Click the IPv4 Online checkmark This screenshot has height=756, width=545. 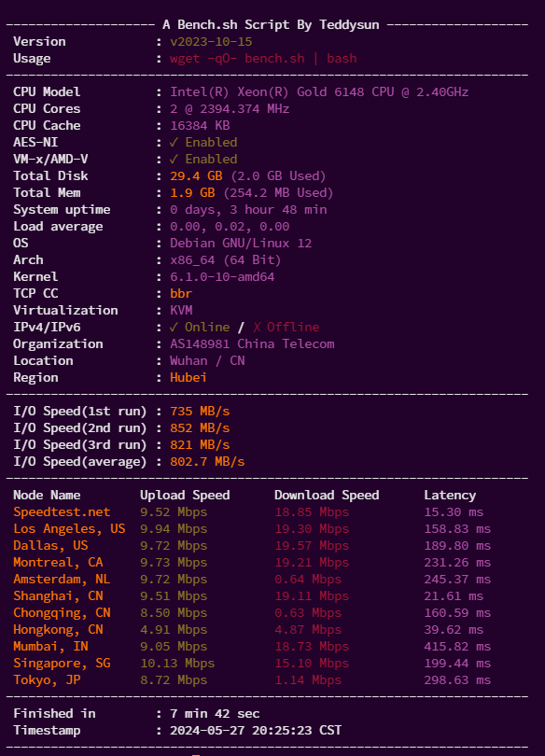(x=174, y=328)
